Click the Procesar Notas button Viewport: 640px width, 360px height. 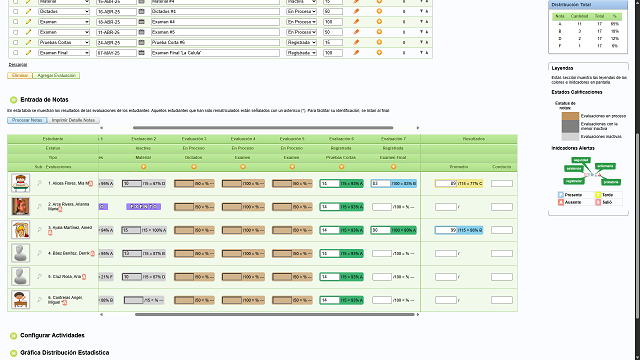pyautogui.click(x=27, y=120)
